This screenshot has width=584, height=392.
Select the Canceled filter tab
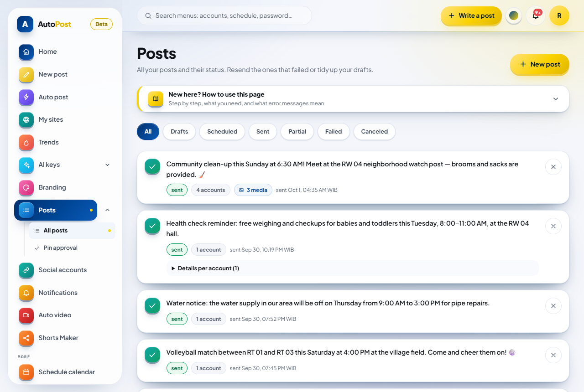(x=375, y=131)
